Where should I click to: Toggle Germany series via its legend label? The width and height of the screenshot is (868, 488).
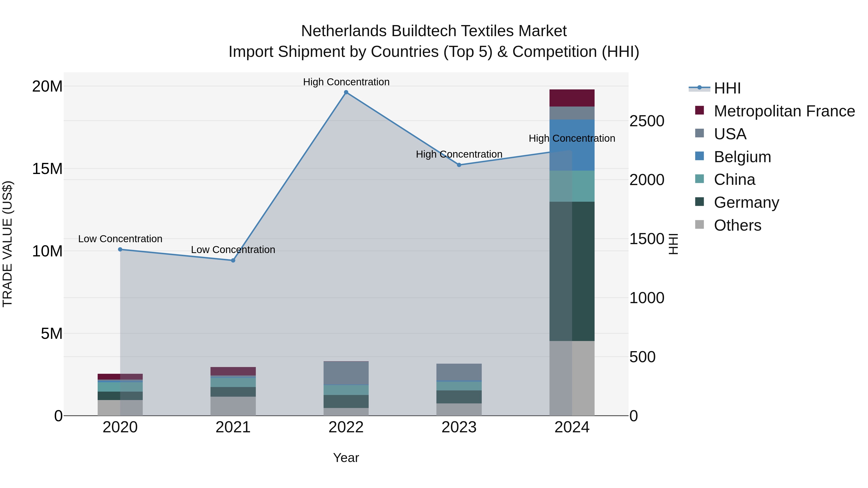click(x=746, y=202)
